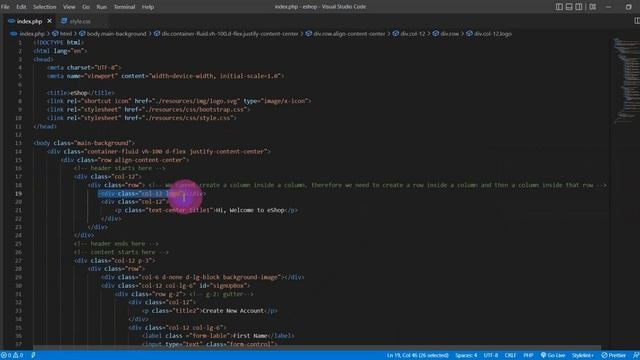The image size is (640, 360).
Task: Click index.php in the breadcrumb path
Action: point(32,34)
